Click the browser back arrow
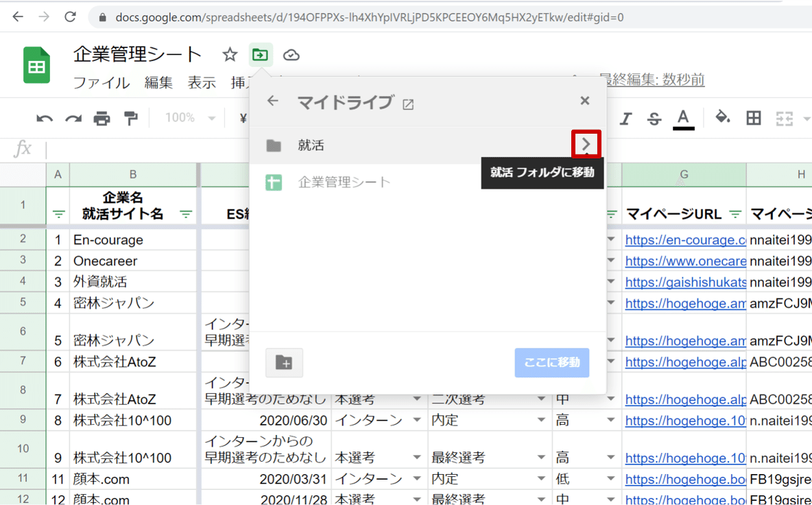 click(18, 17)
